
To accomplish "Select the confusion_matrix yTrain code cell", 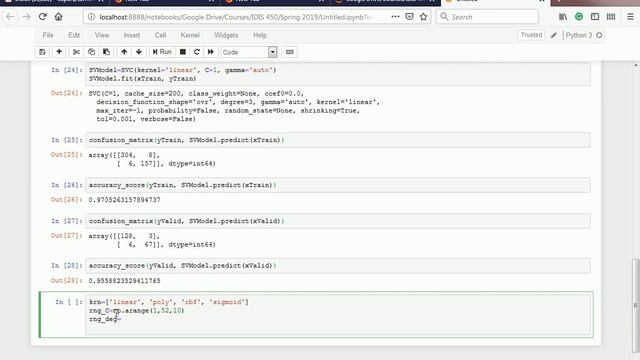I will [x=338, y=140].
